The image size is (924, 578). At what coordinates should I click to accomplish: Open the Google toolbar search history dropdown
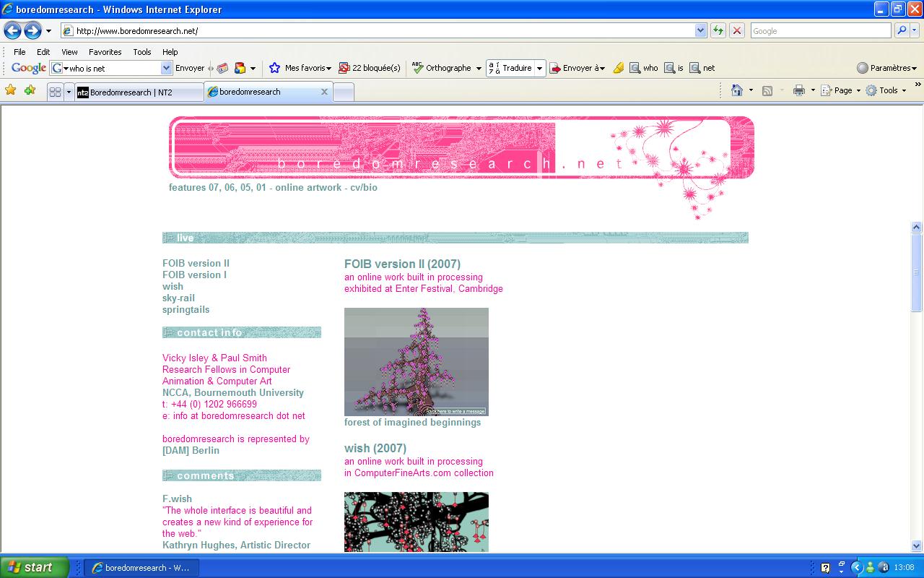[x=166, y=68]
